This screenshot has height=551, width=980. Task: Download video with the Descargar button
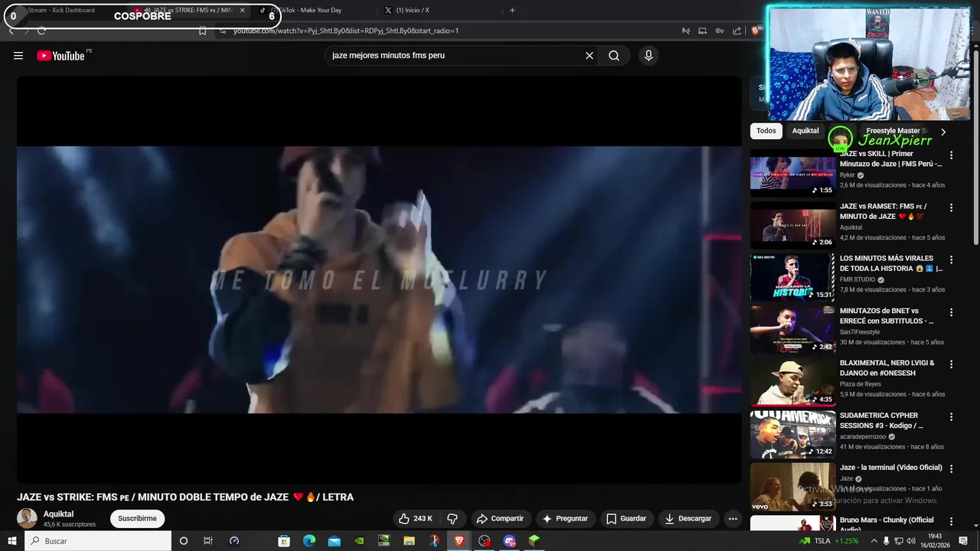pyautogui.click(x=688, y=518)
